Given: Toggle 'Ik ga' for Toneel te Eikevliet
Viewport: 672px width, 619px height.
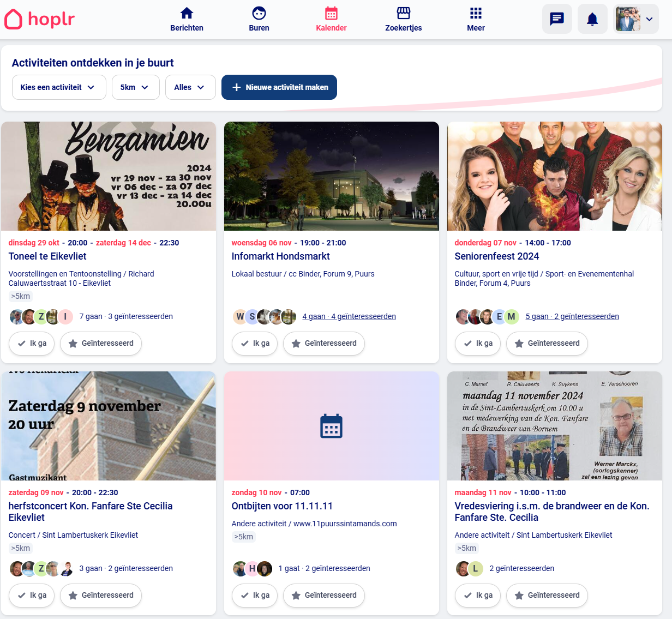Looking at the screenshot, I should point(32,344).
